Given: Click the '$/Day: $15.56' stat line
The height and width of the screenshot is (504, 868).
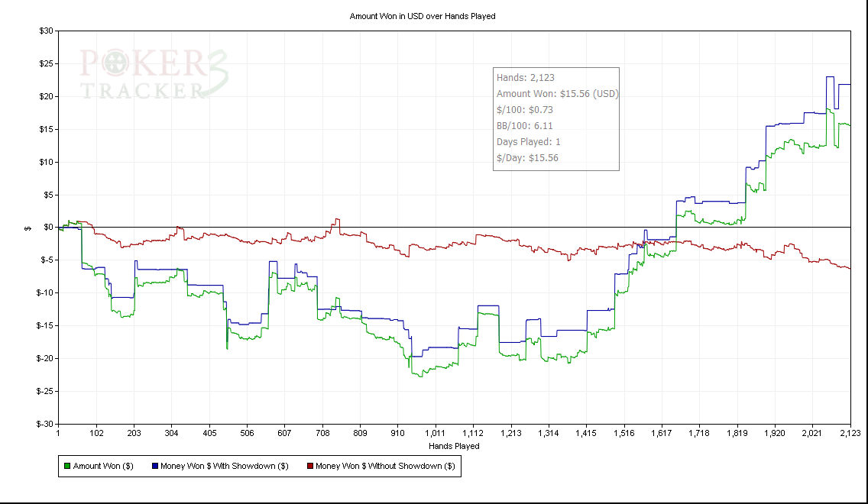Looking at the screenshot, I should point(527,158).
